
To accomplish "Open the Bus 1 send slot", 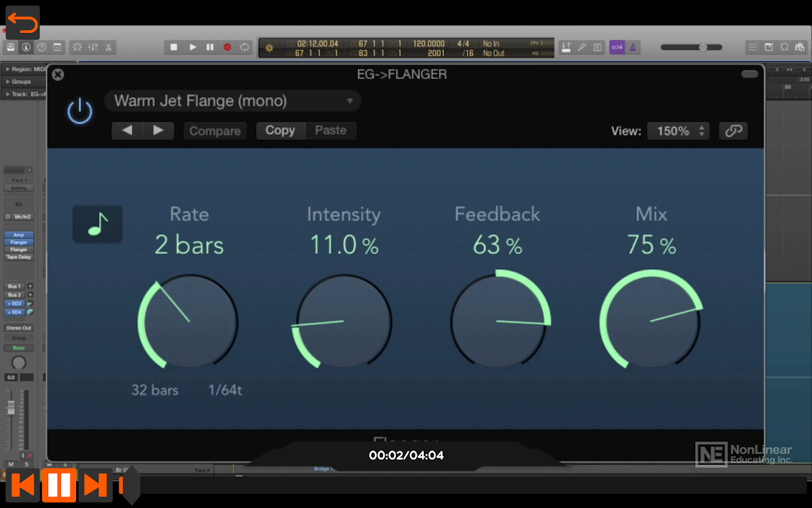I will coord(15,286).
